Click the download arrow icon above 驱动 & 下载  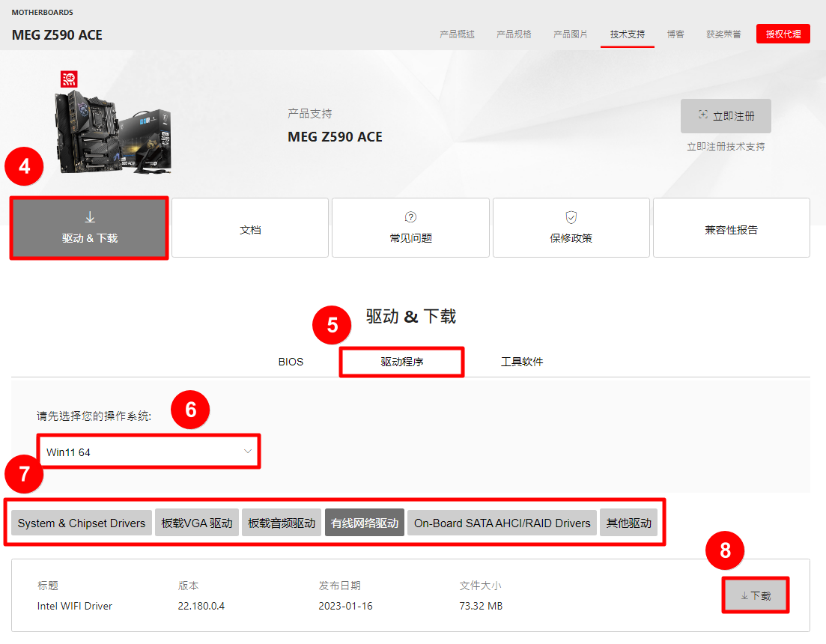click(x=90, y=217)
